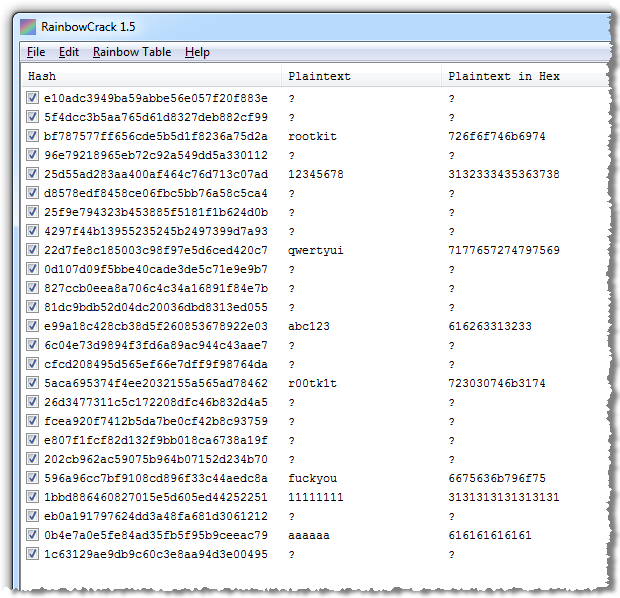620x598 pixels.
Task: Select hash text 22d7fe8c185003c98f97e5d6ced420c7
Action: 156,250
